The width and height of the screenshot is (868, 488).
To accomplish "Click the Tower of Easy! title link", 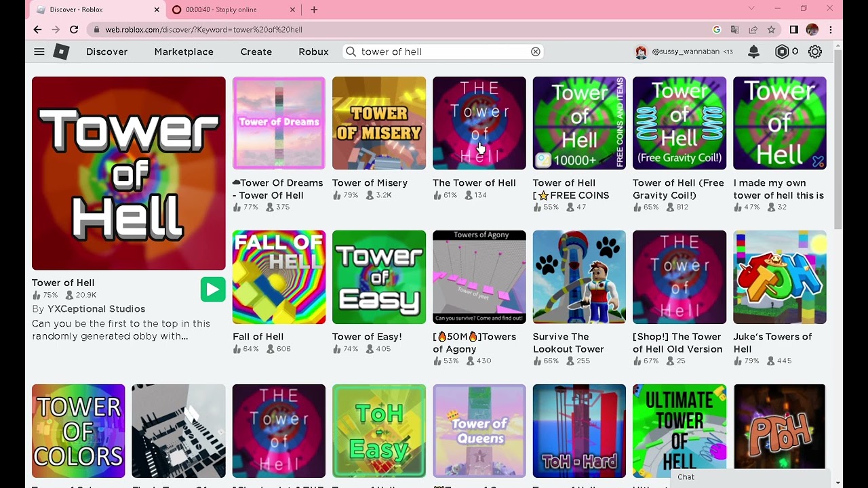I will (x=367, y=337).
